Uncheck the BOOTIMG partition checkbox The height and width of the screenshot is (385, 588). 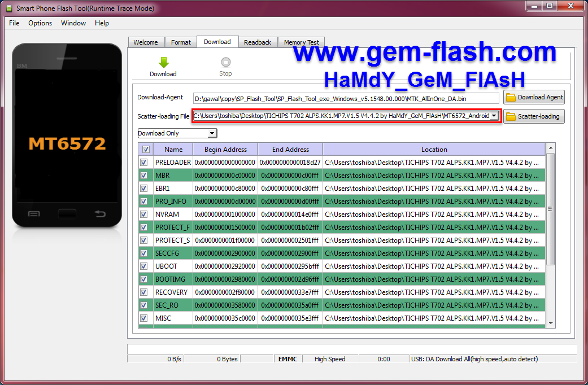143,279
